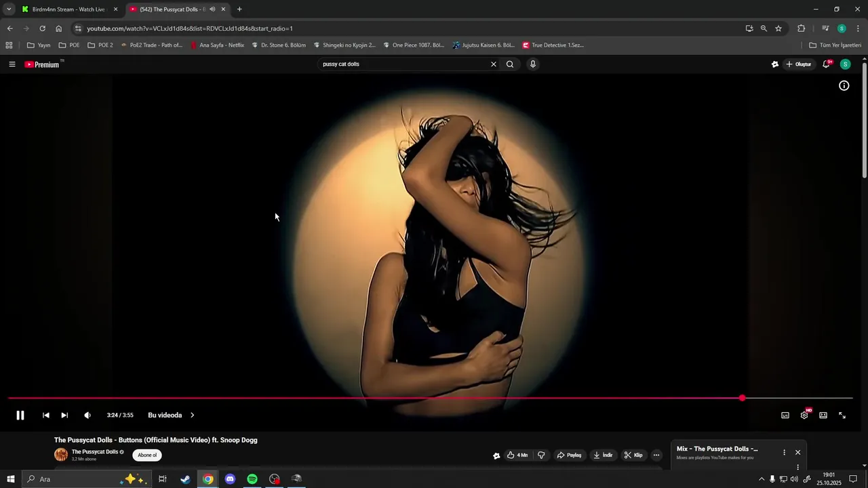This screenshot has width=868, height=488.
Task: Open the Ana Sayfa - Netflix bookmark
Action: point(217,45)
